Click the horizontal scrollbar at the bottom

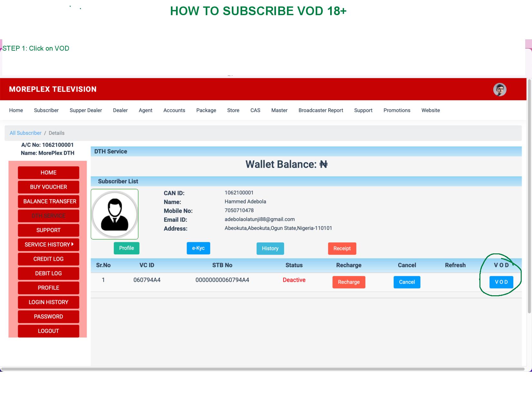(263, 369)
